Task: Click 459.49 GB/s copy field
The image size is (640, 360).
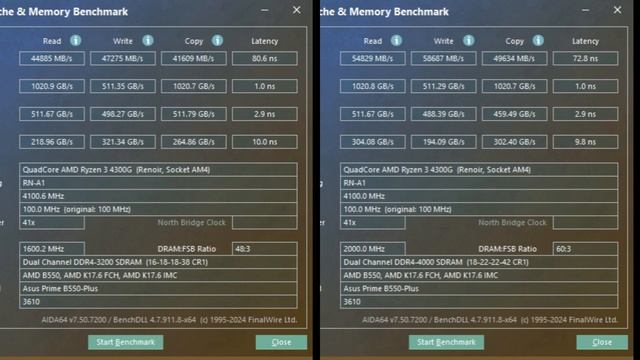Action: click(514, 114)
